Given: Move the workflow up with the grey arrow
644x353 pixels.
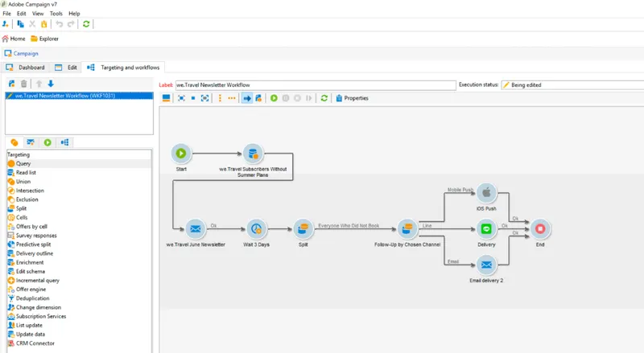Looking at the screenshot, I should [x=39, y=84].
